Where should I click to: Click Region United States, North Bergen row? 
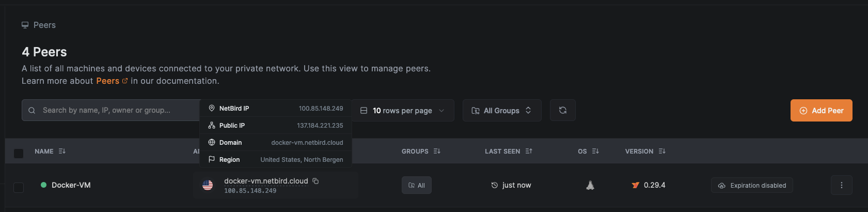tap(276, 159)
